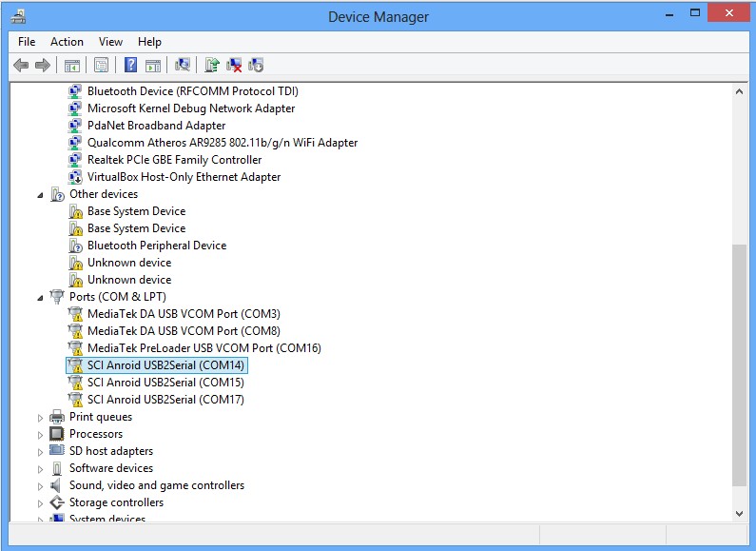Click warning icon of Bluetooth Peripheral Device
The image size is (756, 551).
tap(75, 246)
